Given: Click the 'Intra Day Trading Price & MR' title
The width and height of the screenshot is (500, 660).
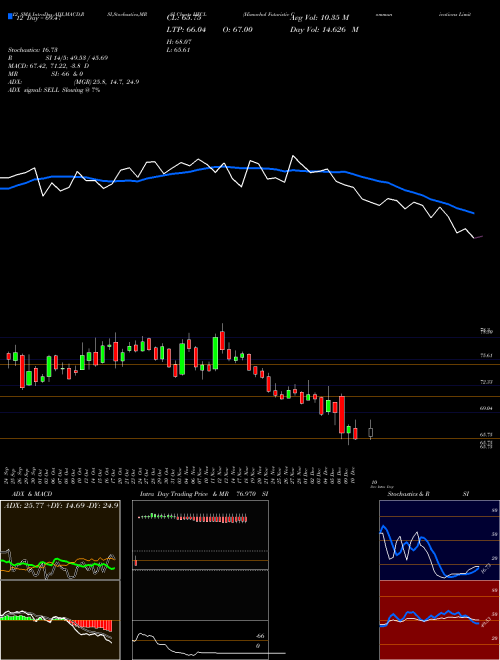Looking at the screenshot, I should tap(183, 494).
